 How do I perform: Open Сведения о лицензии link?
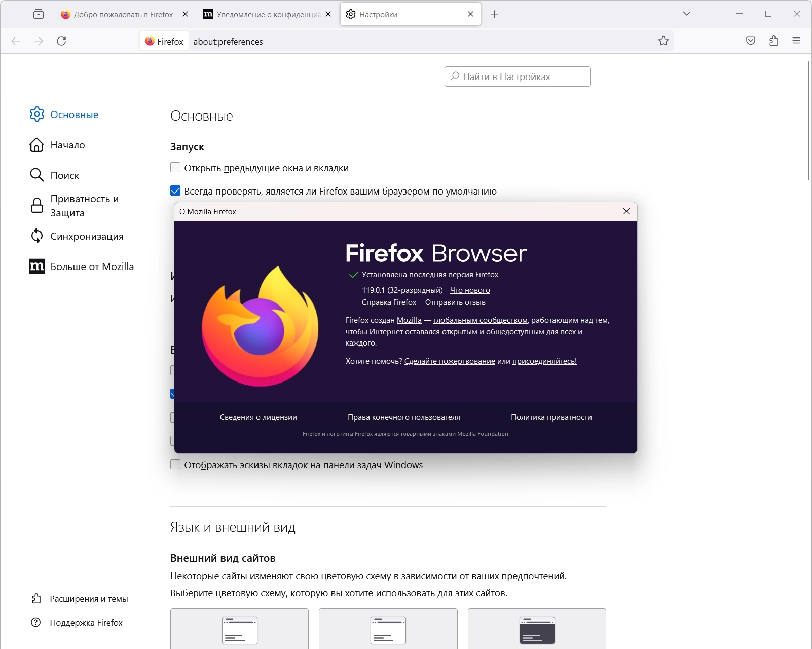tap(259, 417)
